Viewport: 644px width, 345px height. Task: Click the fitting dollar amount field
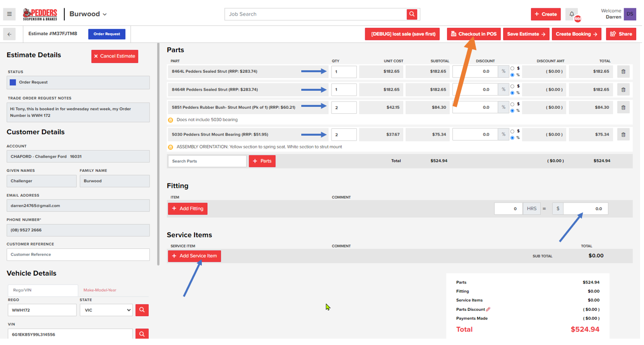[585, 209]
